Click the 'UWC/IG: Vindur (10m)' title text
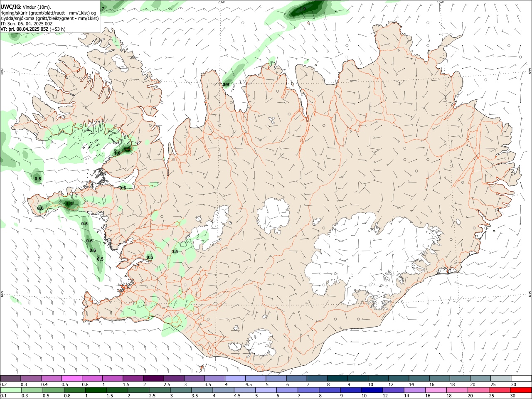 pos(25,7)
